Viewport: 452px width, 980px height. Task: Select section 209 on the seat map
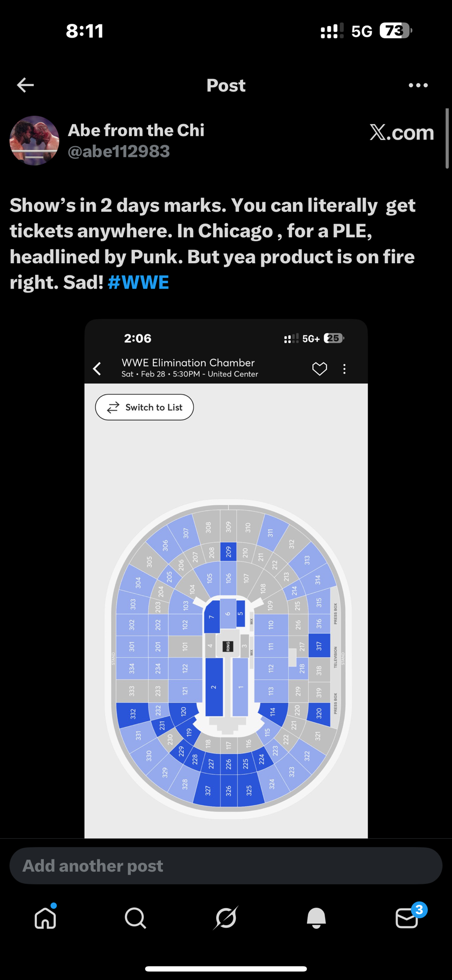coord(228,552)
